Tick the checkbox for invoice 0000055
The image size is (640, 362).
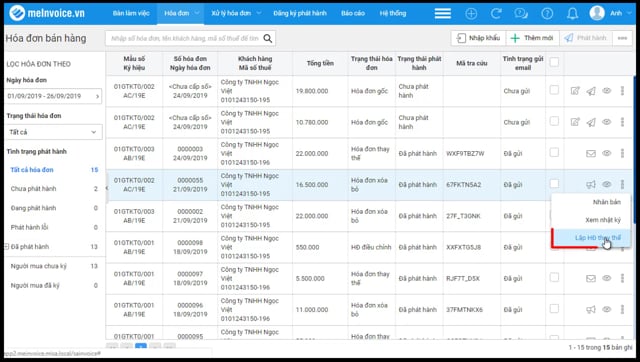point(554,183)
